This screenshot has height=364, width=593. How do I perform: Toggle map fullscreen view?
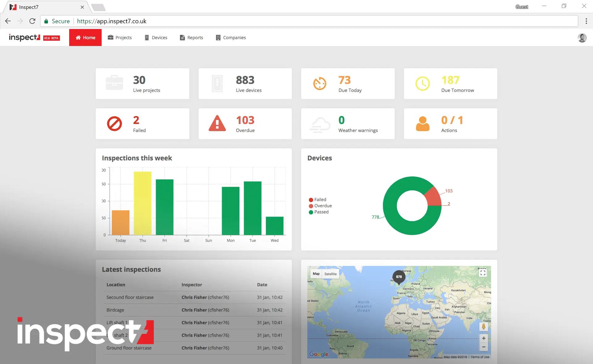click(x=483, y=273)
